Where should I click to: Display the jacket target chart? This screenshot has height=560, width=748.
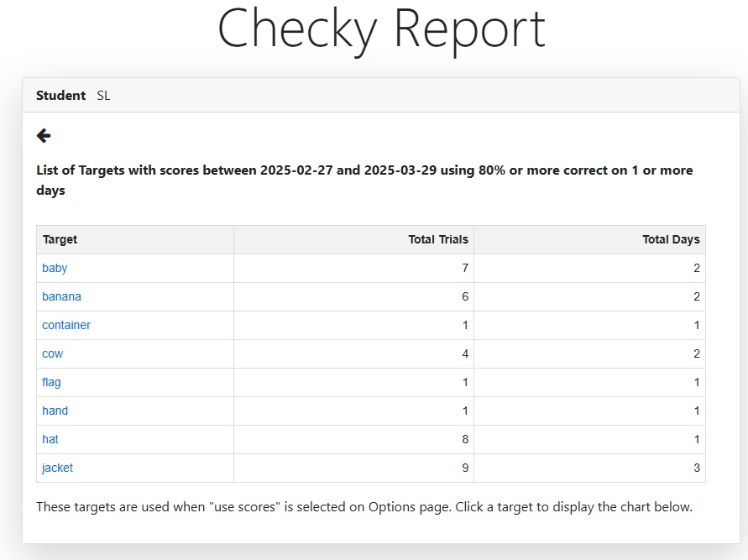click(57, 468)
